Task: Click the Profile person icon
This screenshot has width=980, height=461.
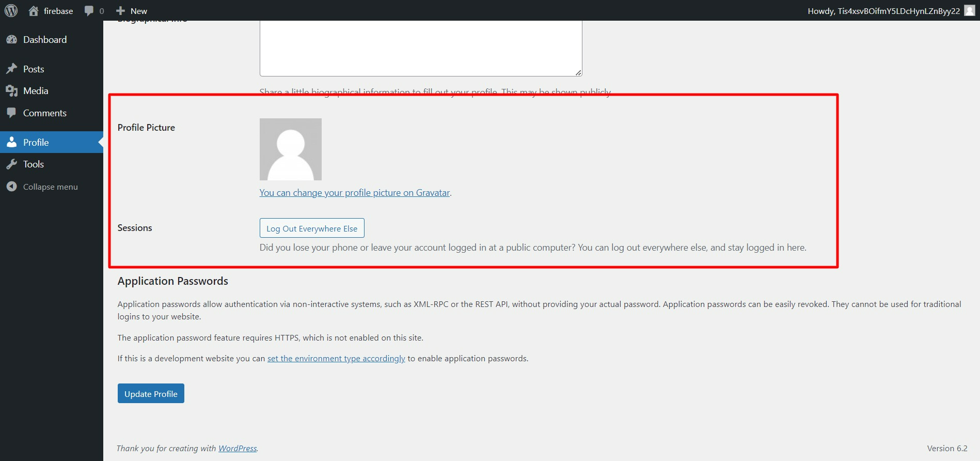Action: tap(11, 142)
